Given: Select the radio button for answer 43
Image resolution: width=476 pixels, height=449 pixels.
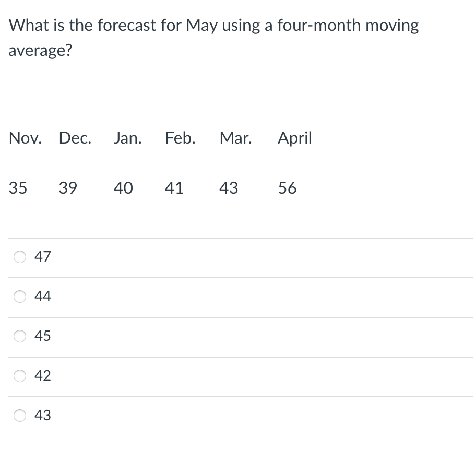Looking at the screenshot, I should tap(19, 415).
